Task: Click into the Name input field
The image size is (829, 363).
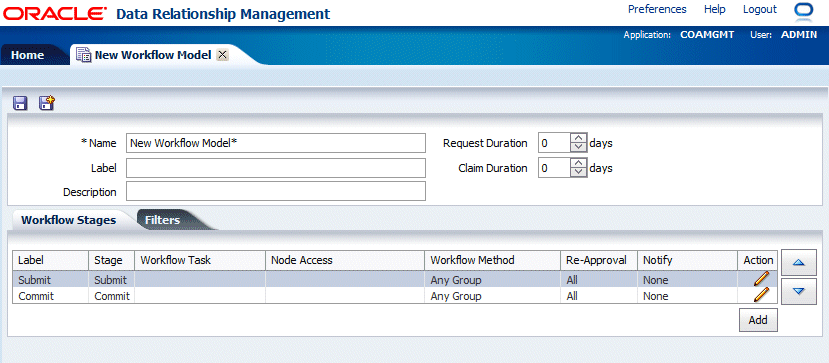Action: (x=275, y=143)
